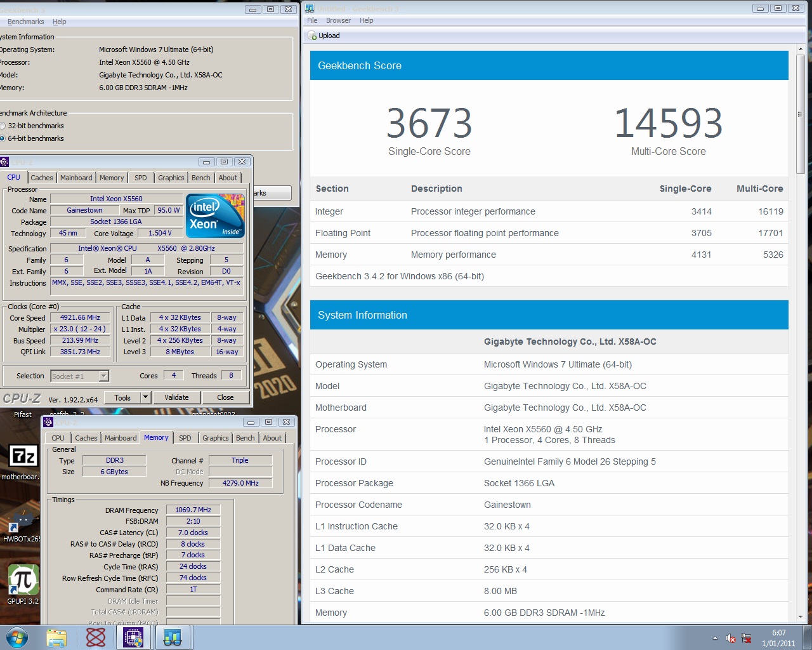The height and width of the screenshot is (650, 812).
Task: Click the NB Frequency 4279.0 MHz field
Action: pos(240,483)
